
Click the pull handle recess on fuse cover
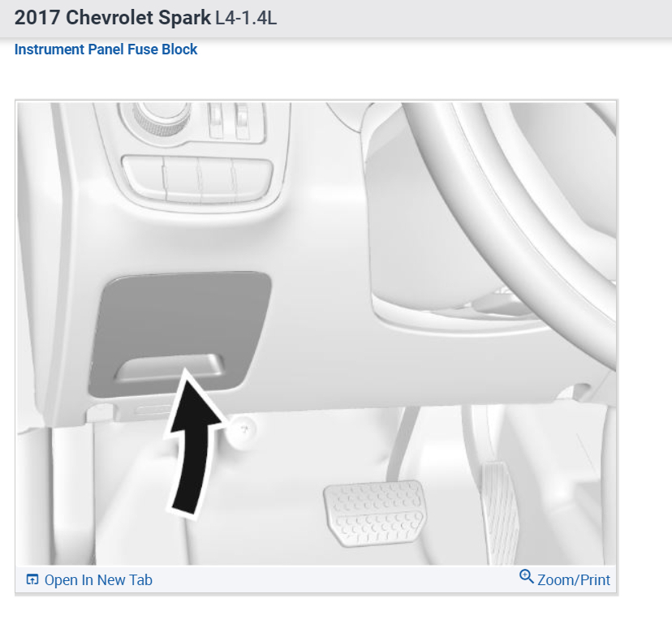click(170, 368)
